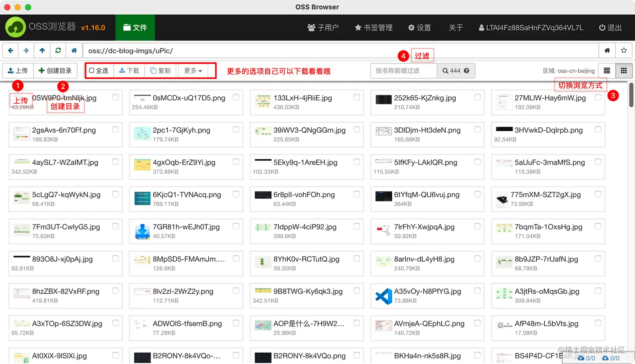The width and height of the screenshot is (635, 364).
Task: Click the home icon beside the address bar
Action: [x=607, y=50]
